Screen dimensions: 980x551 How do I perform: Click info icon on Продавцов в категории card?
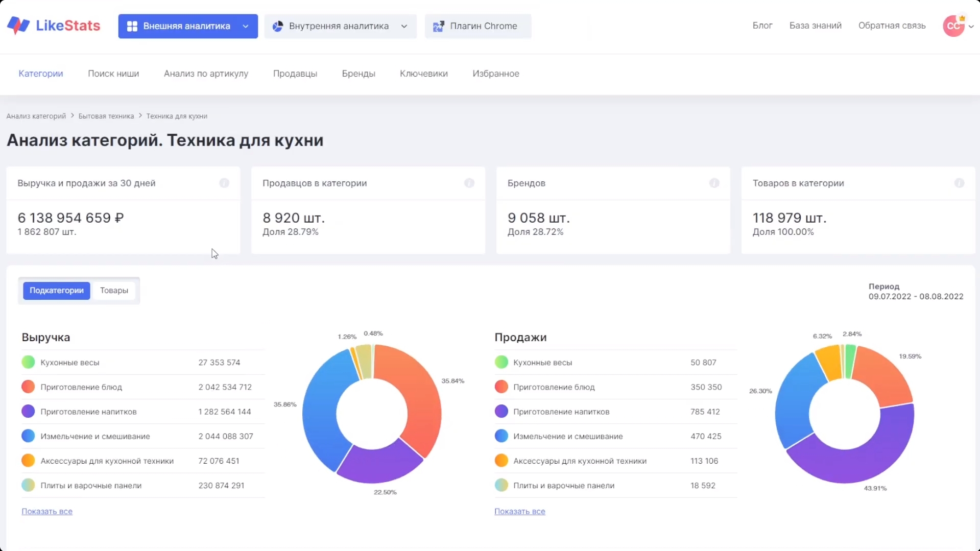[469, 183]
